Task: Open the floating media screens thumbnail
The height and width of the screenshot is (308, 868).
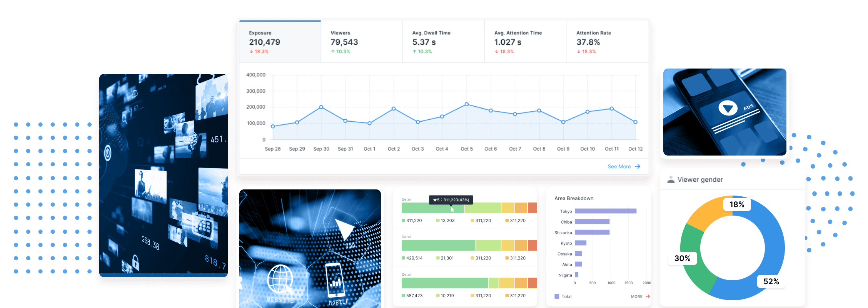Action: [x=164, y=175]
